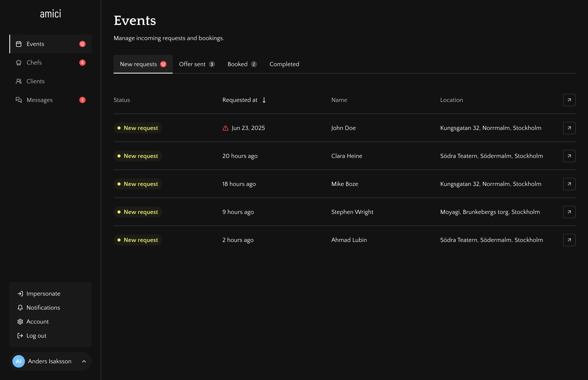Image resolution: width=588 pixels, height=380 pixels.
Task: Click the Location column header
Action: click(x=451, y=100)
